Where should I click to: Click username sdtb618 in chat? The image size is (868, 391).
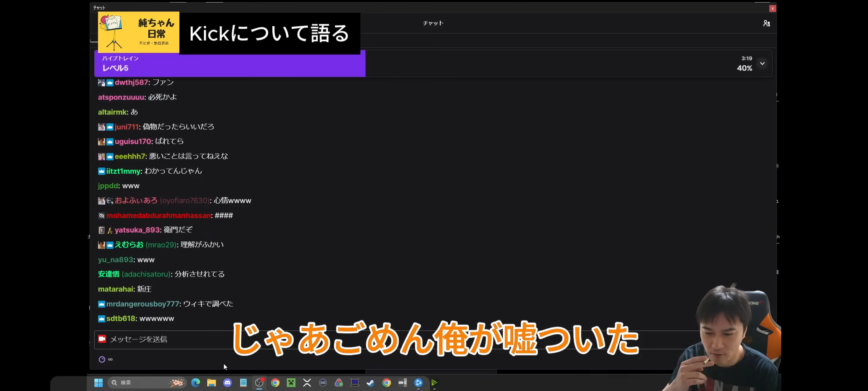click(121, 319)
